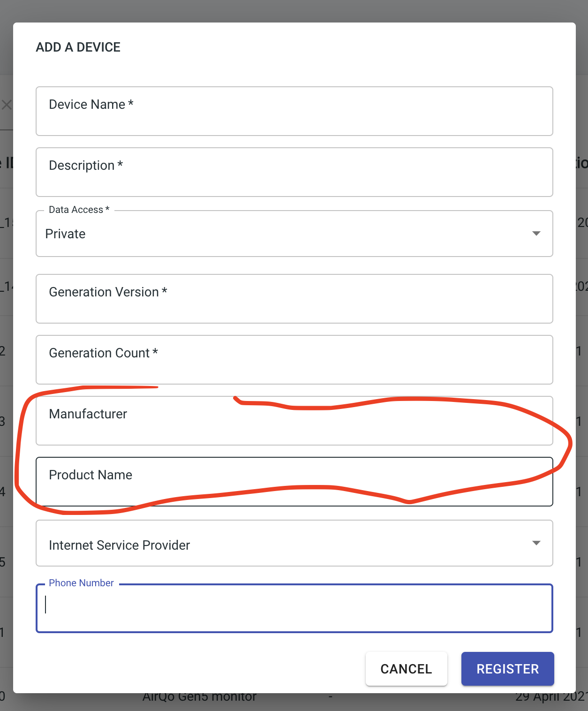Click the ADD A DEVICE dialog title
The image size is (588, 711).
coord(78,47)
